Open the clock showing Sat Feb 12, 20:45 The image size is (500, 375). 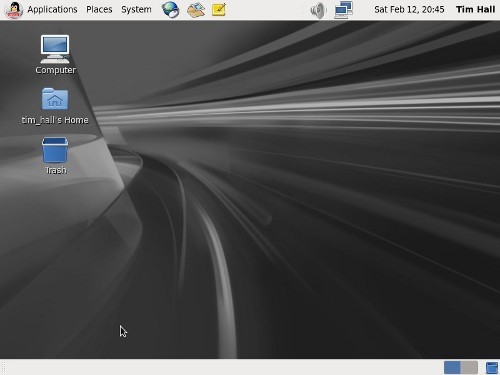pyautogui.click(x=409, y=9)
